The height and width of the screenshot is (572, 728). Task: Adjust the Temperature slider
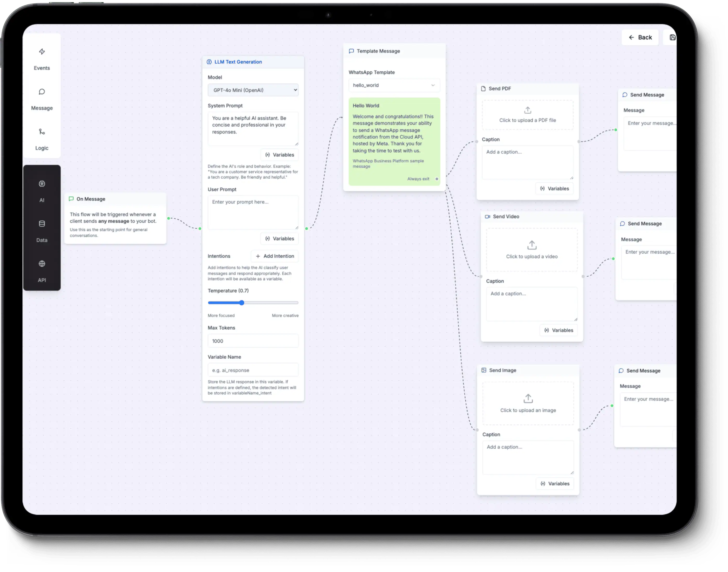coord(242,302)
